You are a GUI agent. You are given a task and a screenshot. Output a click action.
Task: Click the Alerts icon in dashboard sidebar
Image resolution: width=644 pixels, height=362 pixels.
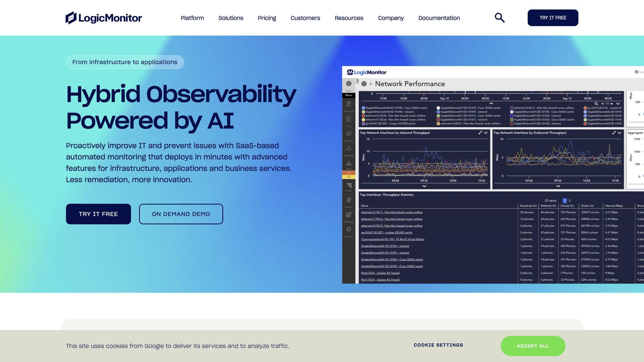pyautogui.click(x=348, y=164)
